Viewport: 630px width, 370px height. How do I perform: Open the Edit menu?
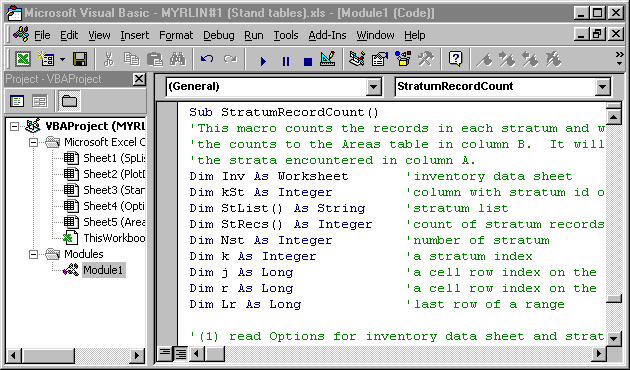click(x=69, y=35)
